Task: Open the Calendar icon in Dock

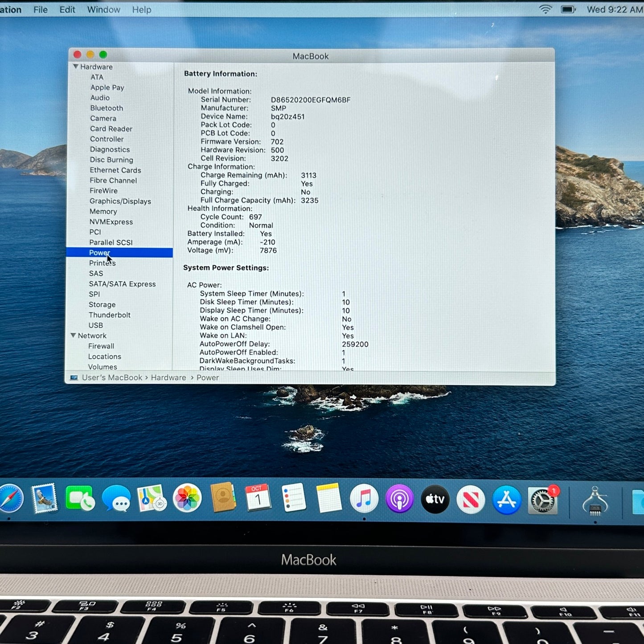Action: pyautogui.click(x=258, y=498)
